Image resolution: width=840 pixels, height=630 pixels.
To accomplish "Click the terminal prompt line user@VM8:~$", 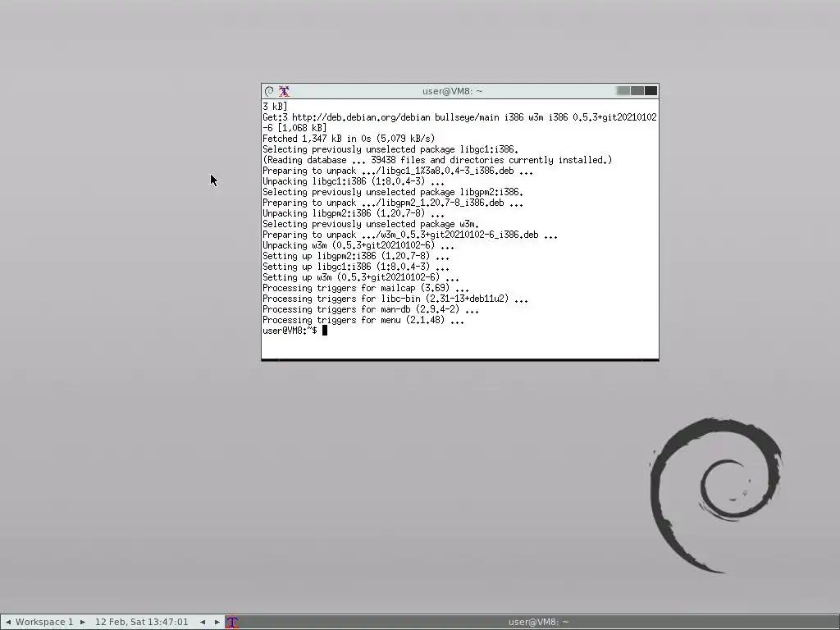I will tap(290, 331).
